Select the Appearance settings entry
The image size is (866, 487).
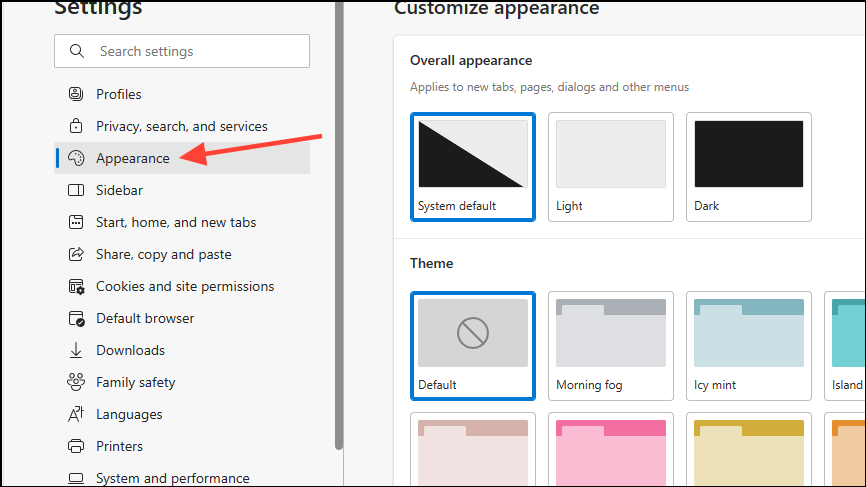182,158
